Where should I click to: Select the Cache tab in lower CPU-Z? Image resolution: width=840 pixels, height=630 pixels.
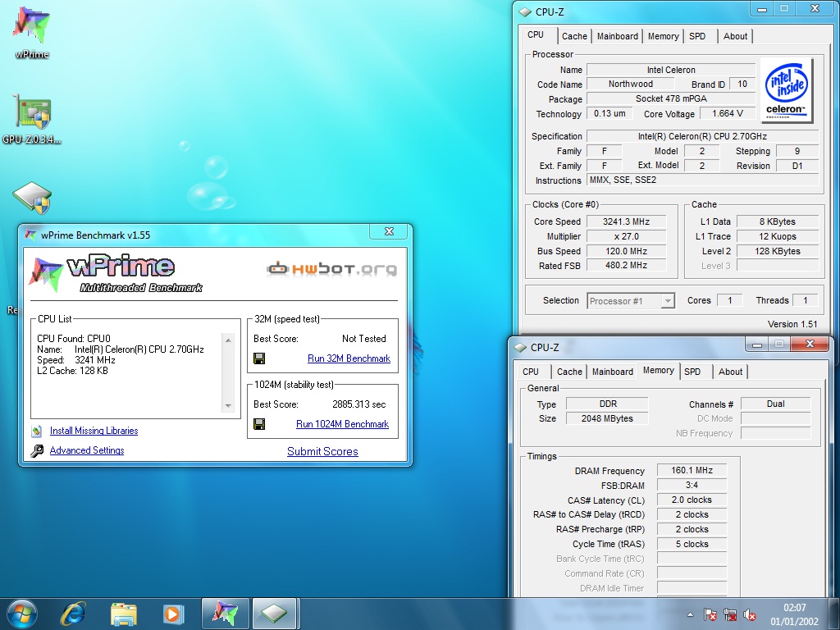tap(569, 372)
